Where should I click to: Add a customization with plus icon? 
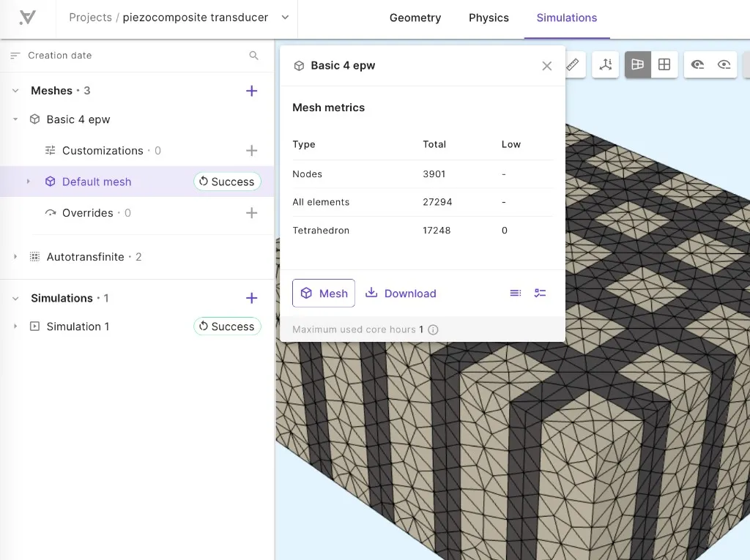[252, 151]
